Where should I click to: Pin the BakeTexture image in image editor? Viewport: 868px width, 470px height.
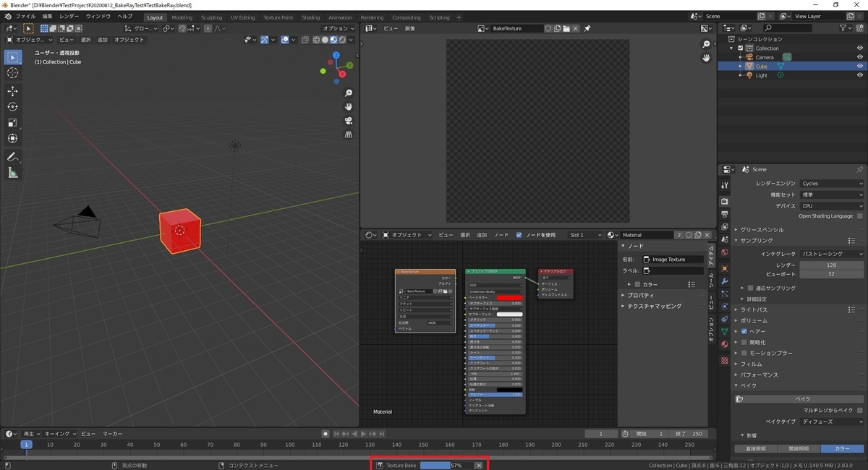(587, 28)
